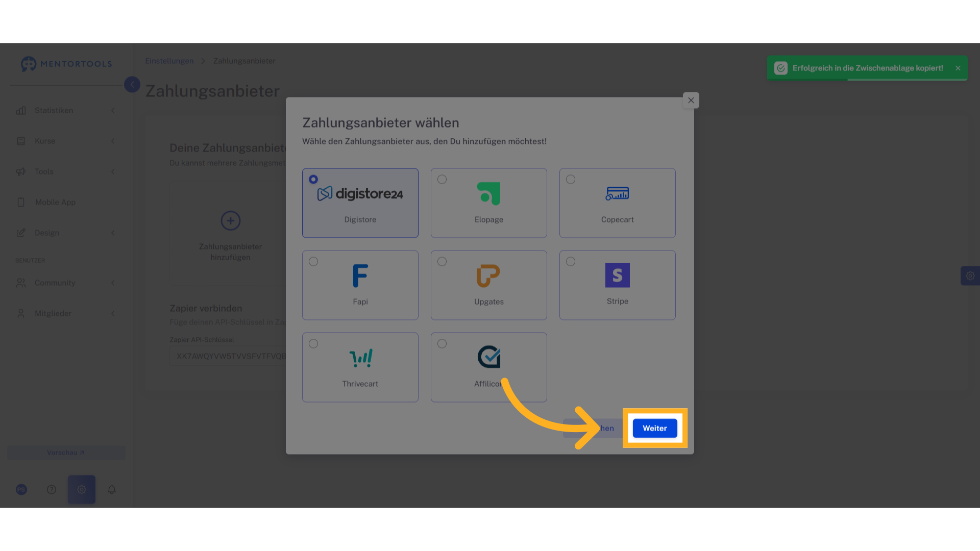
Task: Click the Stripe label text
Action: tap(618, 301)
